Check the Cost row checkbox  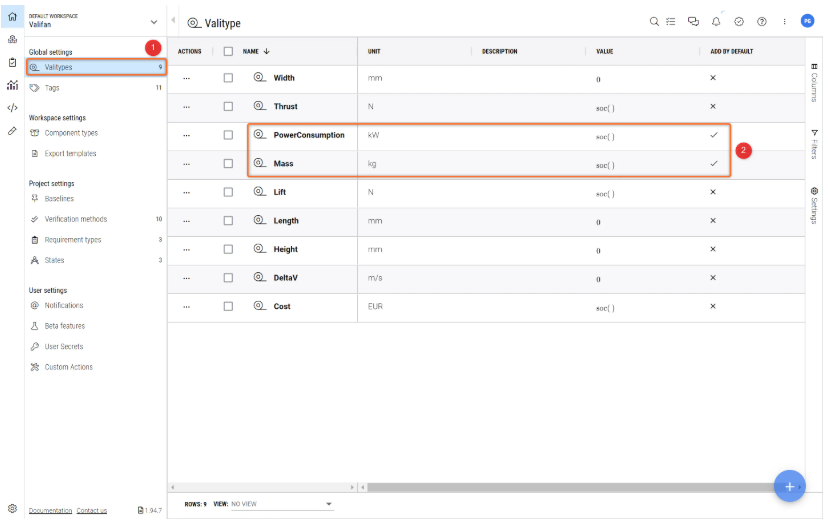pyautogui.click(x=228, y=306)
